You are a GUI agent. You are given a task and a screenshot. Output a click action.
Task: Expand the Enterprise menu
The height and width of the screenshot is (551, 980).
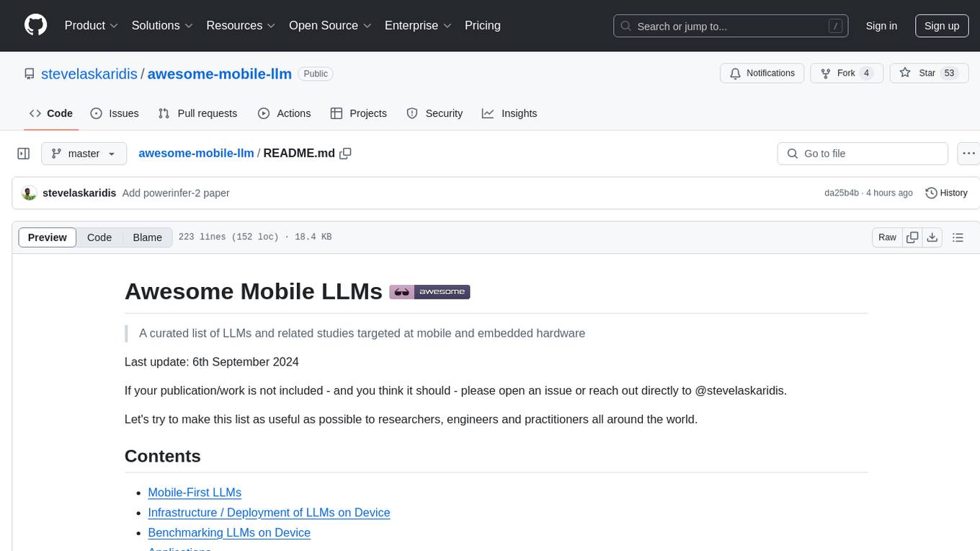coord(418,25)
